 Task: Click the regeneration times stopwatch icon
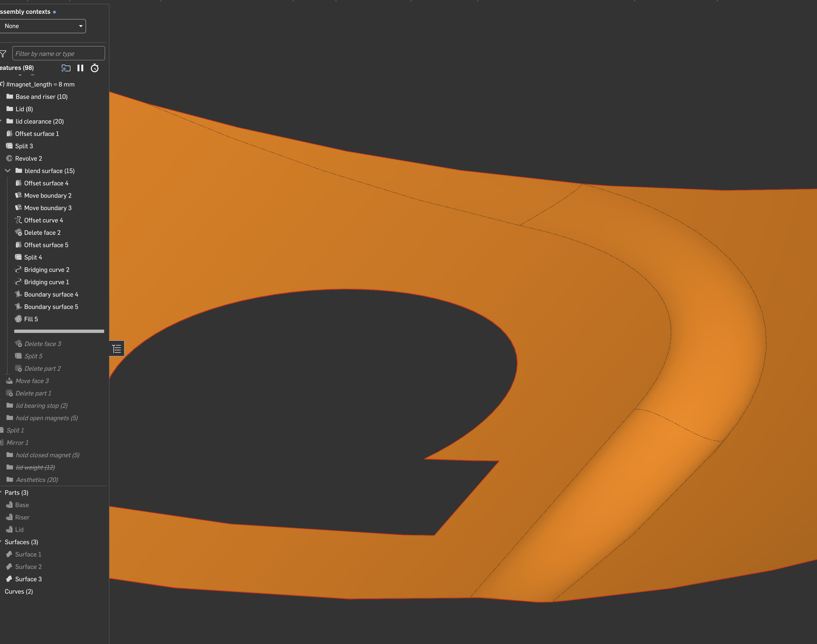(95, 68)
